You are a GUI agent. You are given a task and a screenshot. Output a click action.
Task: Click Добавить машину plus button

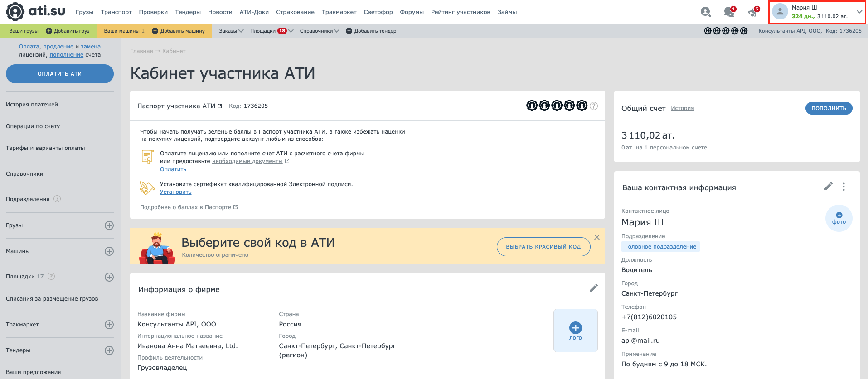coord(178,31)
